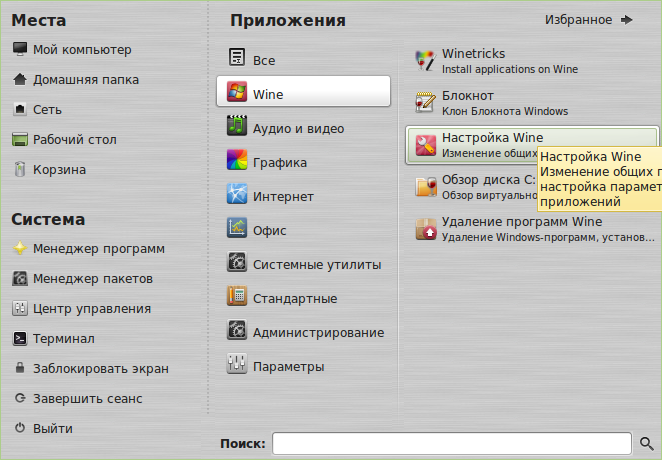The image size is (662, 460).
Task: Open Рабочий стол text label
Action: (75, 140)
